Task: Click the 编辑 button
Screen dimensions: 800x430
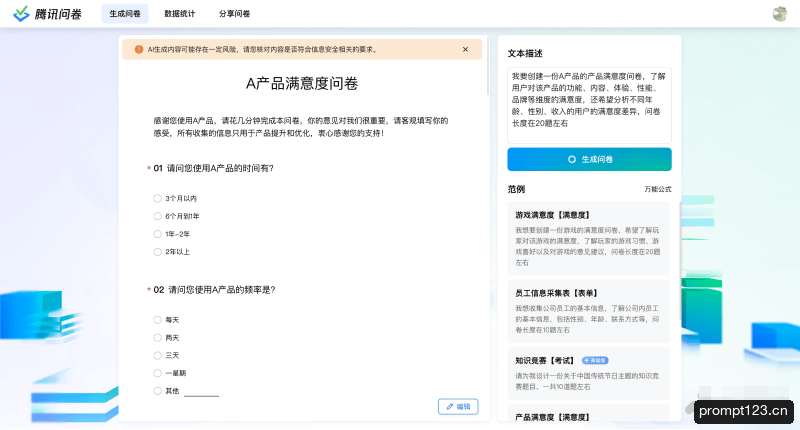Action: point(458,407)
